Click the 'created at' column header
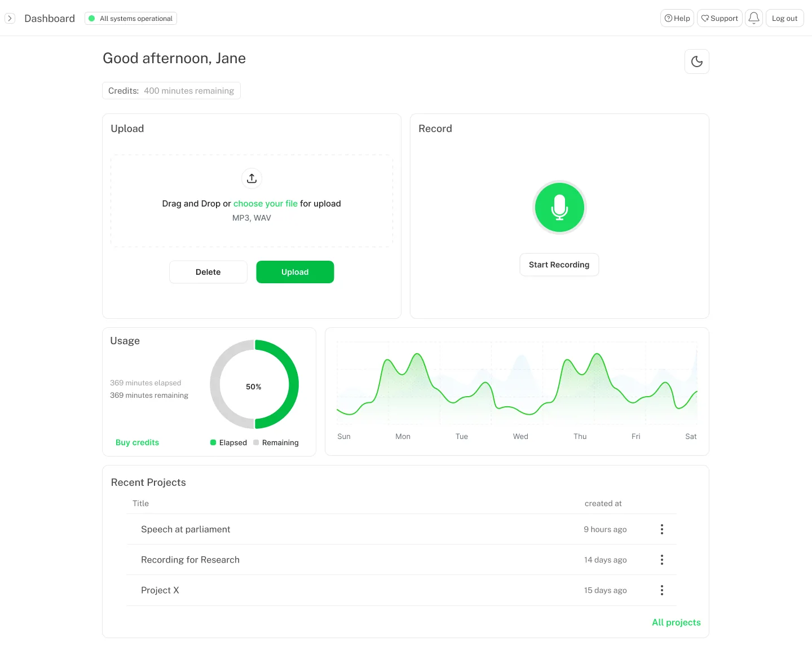Viewport: 812px width, 663px height. (603, 503)
